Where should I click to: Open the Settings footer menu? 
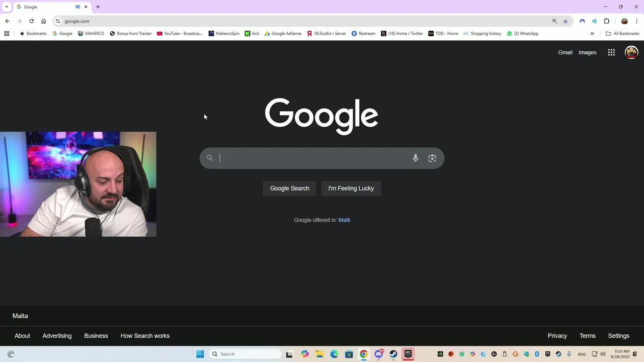[x=618, y=336]
